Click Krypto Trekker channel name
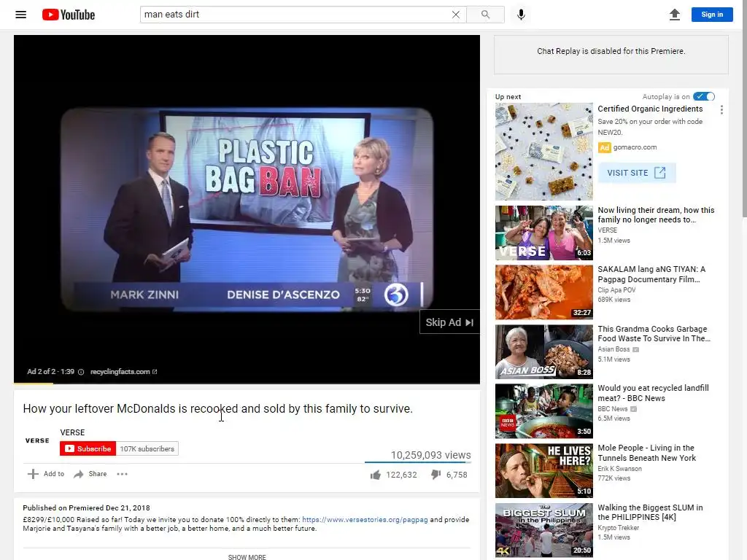Image resolution: width=747 pixels, height=560 pixels. click(619, 528)
